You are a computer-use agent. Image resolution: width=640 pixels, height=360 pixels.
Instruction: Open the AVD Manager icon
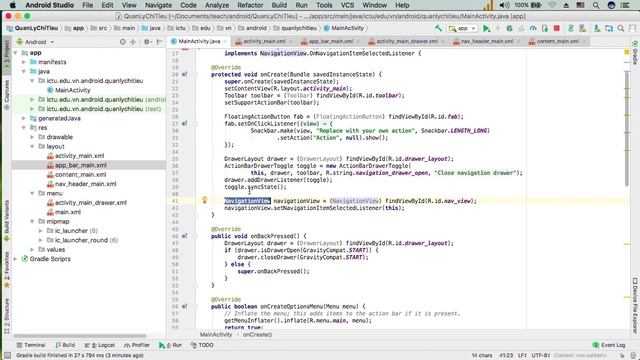coord(582,28)
